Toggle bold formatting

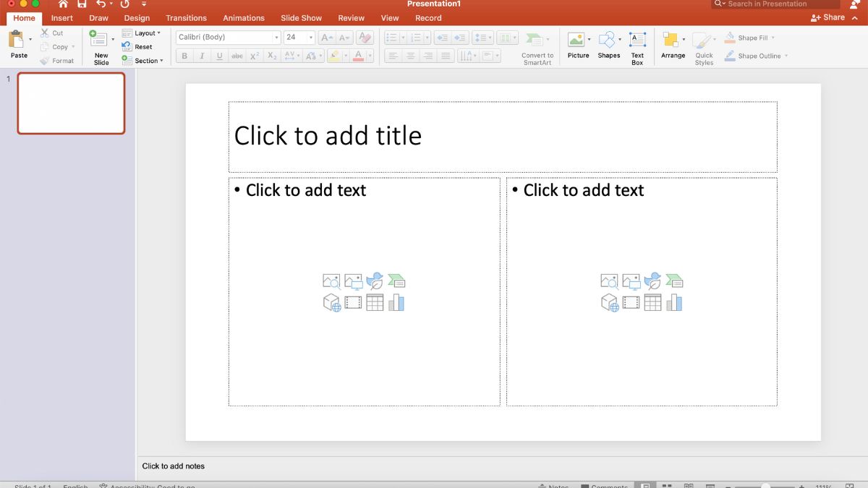pos(184,56)
